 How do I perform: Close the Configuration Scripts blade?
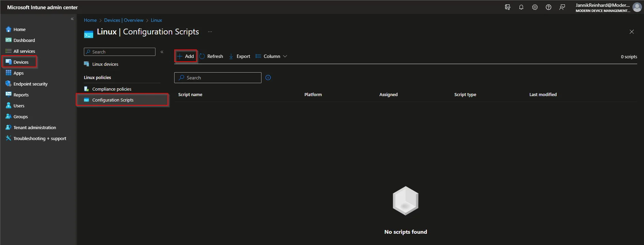point(632,32)
